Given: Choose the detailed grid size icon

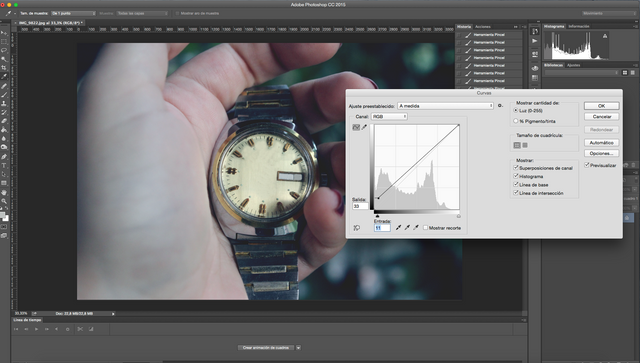Looking at the screenshot, I should [525, 145].
